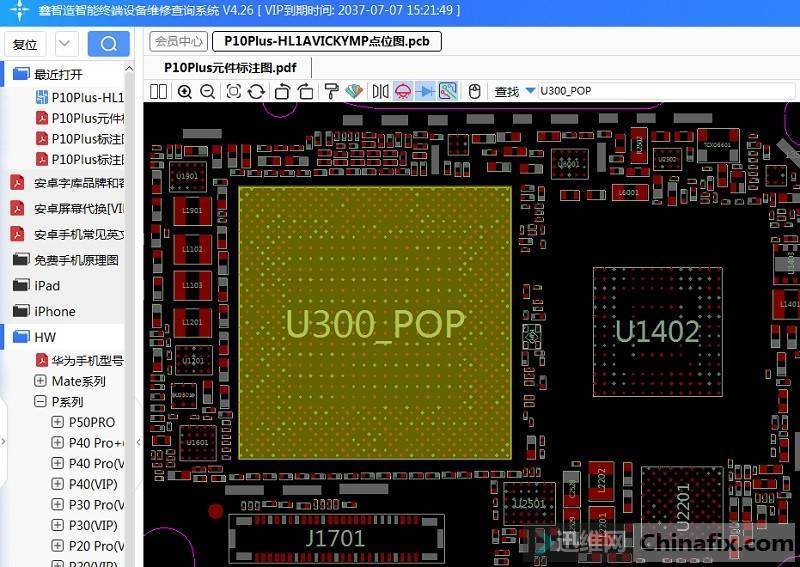Click the U300_POP search input field
The image size is (800, 567).
[x=620, y=91]
